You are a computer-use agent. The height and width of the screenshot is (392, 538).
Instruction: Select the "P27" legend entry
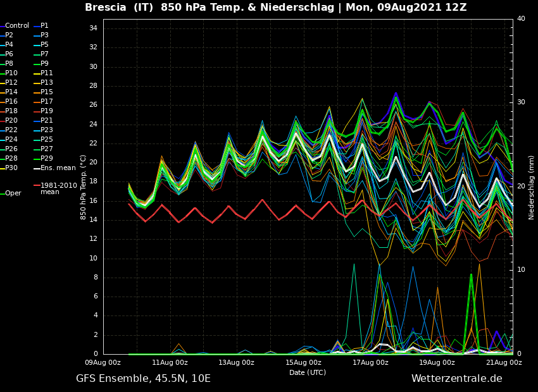(x=43, y=149)
